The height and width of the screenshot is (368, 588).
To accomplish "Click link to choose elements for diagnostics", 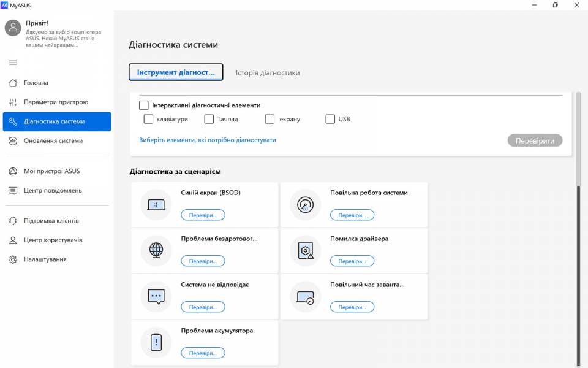I will coord(208,140).
